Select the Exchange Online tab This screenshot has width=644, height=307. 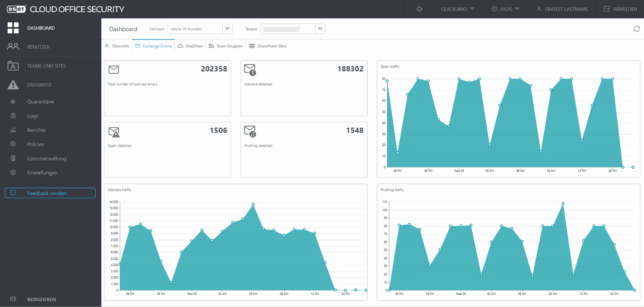pos(154,46)
